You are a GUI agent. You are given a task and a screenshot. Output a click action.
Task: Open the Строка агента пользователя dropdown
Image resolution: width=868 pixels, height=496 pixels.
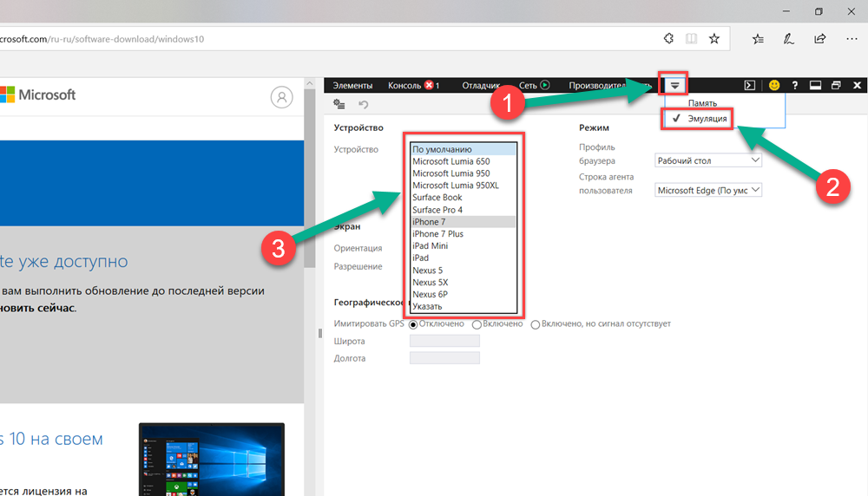click(x=708, y=190)
